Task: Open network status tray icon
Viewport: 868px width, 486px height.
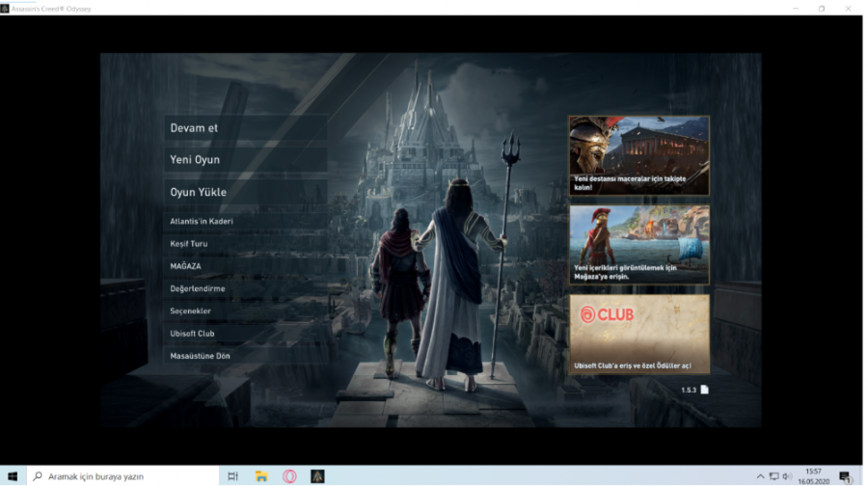Action: (773, 476)
